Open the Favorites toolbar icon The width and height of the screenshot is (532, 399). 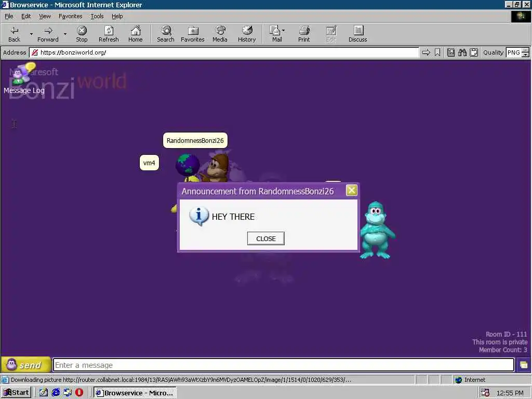coord(192,34)
